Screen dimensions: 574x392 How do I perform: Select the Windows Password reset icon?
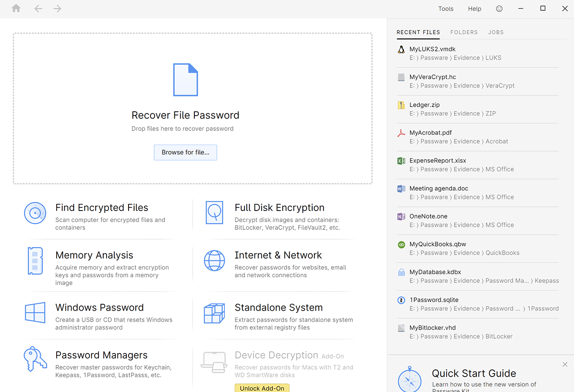tap(35, 313)
